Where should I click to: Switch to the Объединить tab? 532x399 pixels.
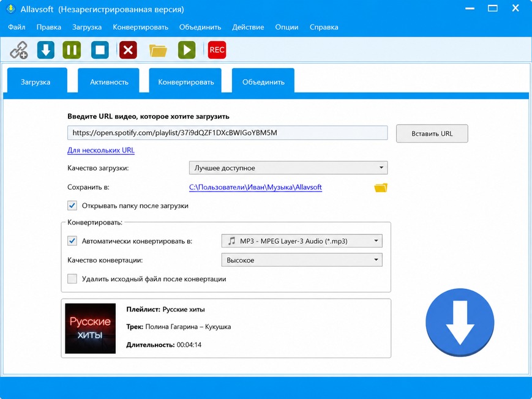pyautogui.click(x=263, y=80)
